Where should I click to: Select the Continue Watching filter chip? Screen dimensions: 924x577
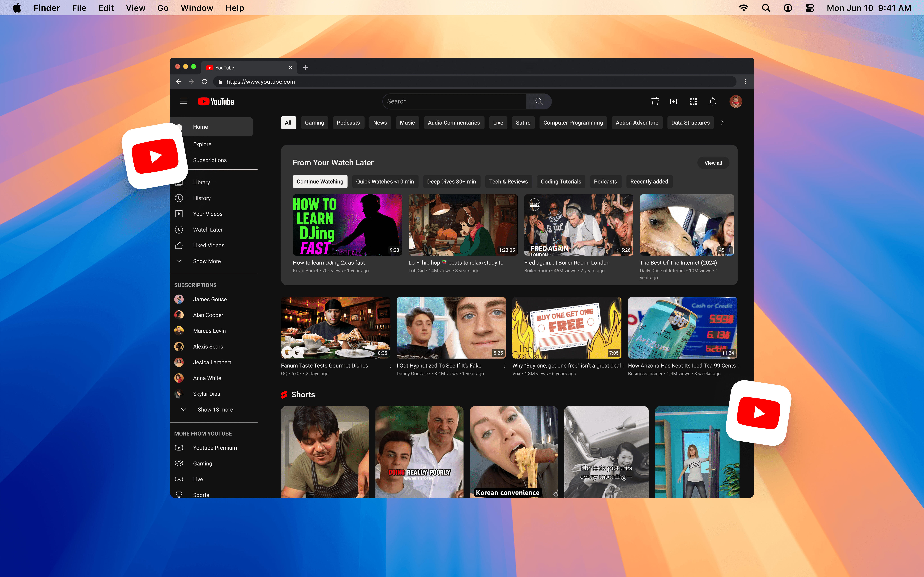320,182
